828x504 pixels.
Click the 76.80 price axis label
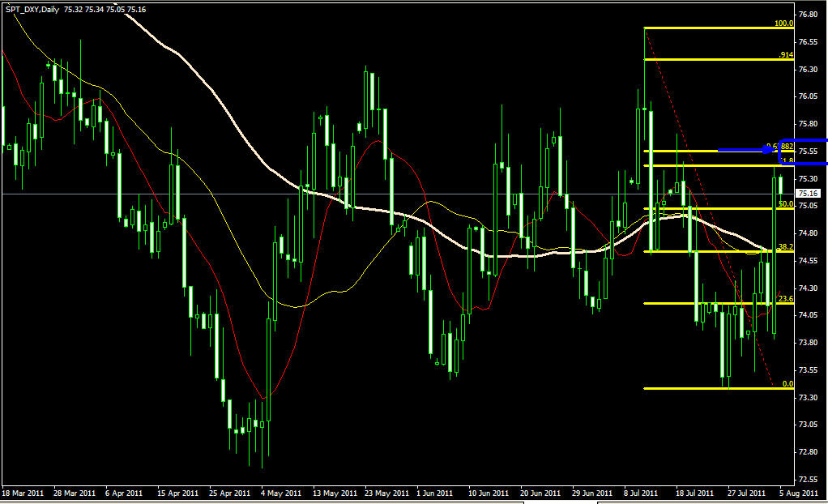pos(809,15)
